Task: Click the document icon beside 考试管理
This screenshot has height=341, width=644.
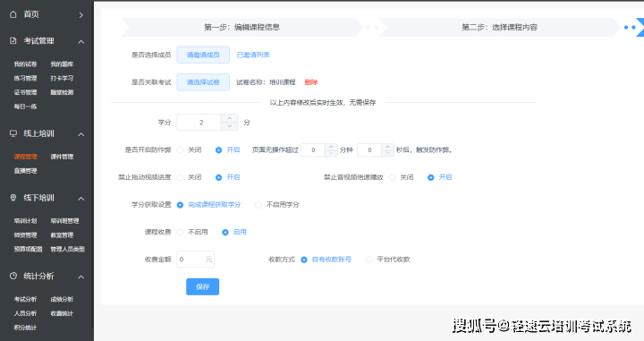Action: [x=13, y=40]
